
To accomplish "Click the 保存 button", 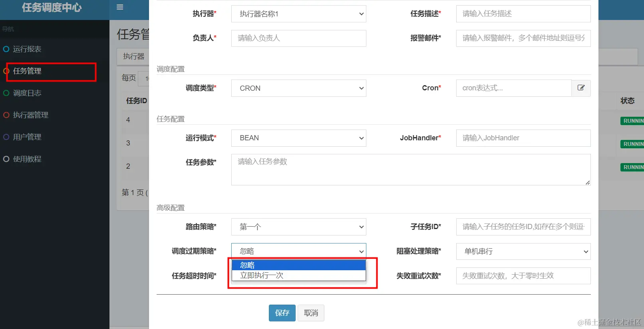I will (282, 313).
